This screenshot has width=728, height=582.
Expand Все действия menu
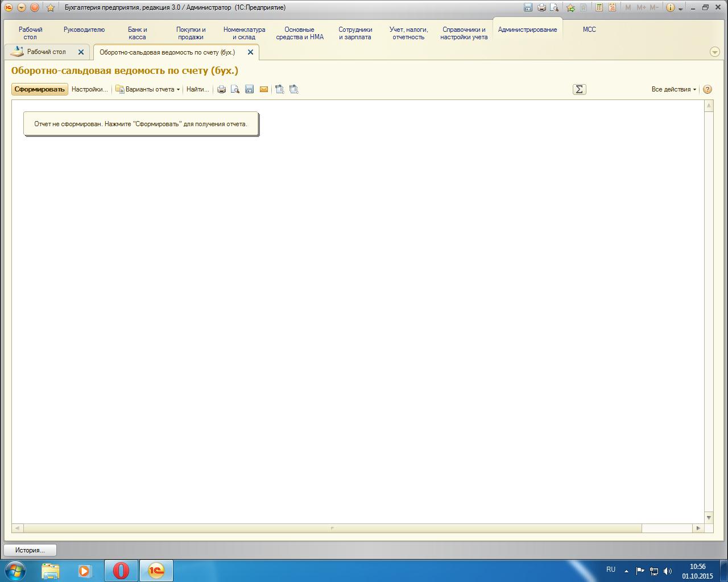point(674,89)
